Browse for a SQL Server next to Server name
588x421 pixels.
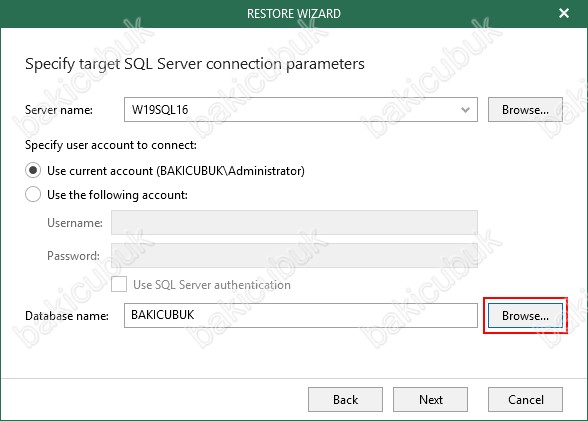tap(525, 109)
